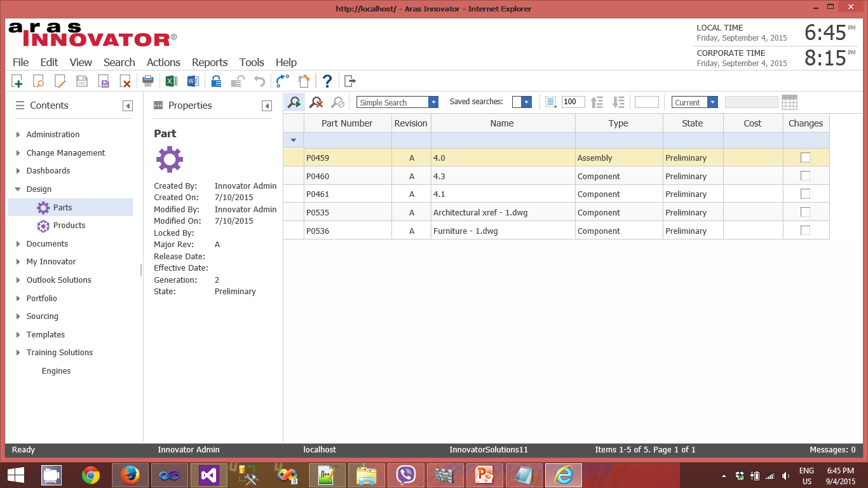The image size is (868, 488).
Task: Click the New Item toolbar icon
Action: click(17, 81)
